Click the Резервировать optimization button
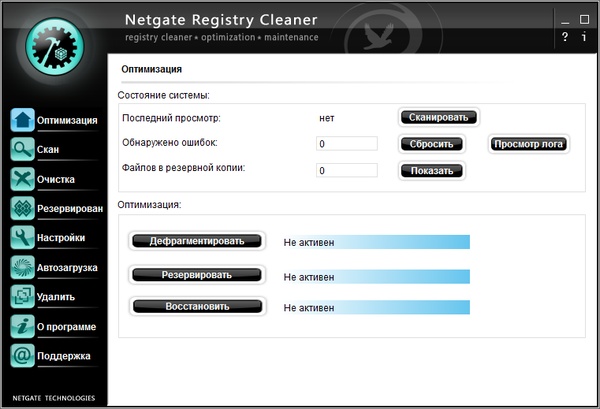The height and width of the screenshot is (409, 600). (x=197, y=275)
